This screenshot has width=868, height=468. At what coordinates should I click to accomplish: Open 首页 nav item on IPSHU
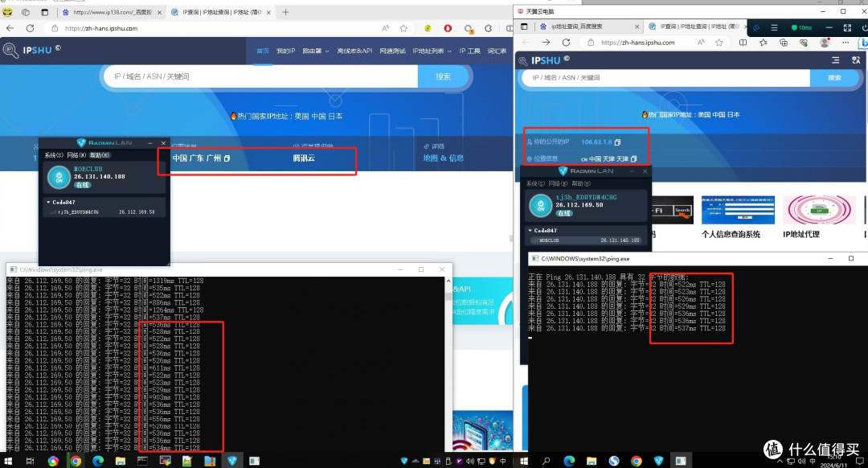pos(262,51)
